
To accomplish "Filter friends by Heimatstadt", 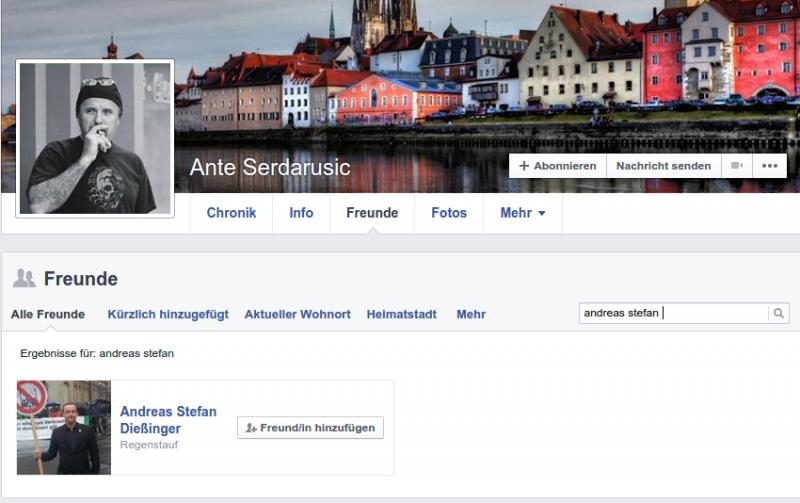I will (401, 314).
